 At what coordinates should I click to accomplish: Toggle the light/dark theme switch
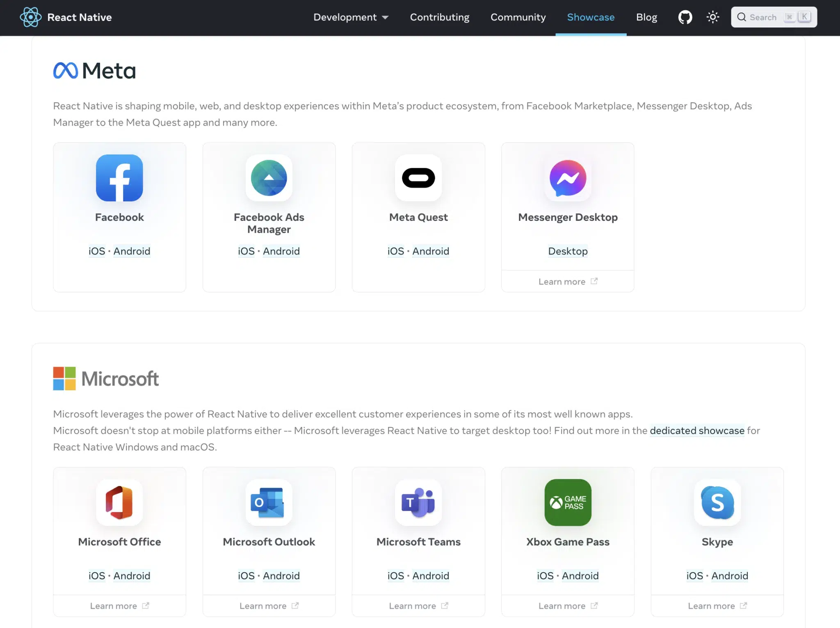pos(712,17)
